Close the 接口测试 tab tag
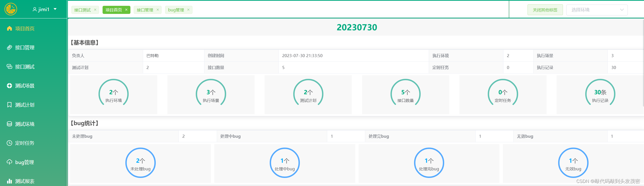 (95, 10)
